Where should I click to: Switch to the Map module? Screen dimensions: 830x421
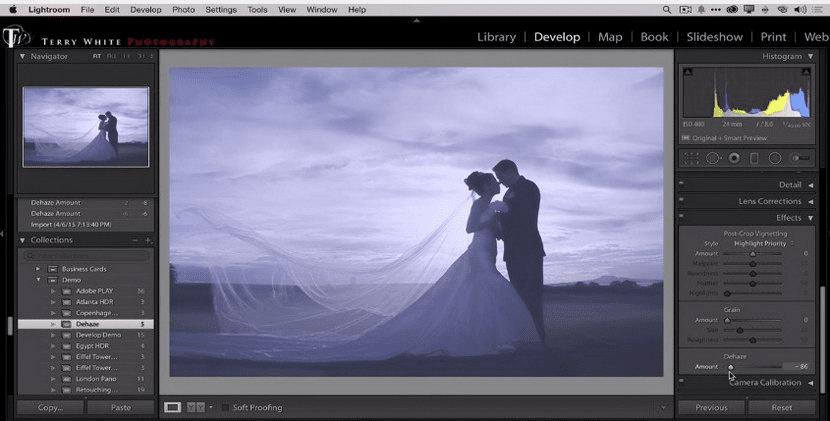(x=610, y=37)
